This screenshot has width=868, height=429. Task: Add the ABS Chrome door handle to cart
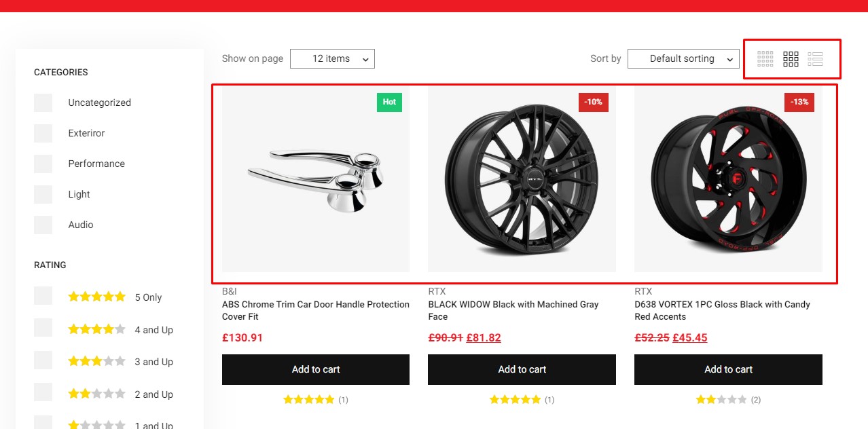click(x=316, y=369)
